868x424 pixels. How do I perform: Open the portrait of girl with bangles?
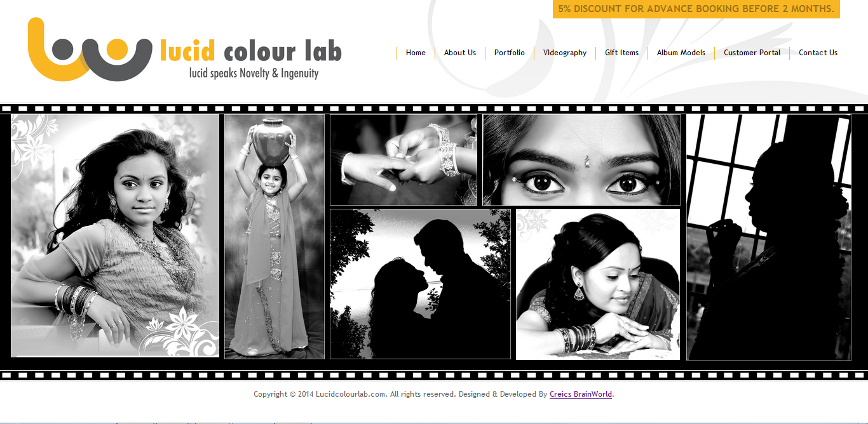(115, 235)
